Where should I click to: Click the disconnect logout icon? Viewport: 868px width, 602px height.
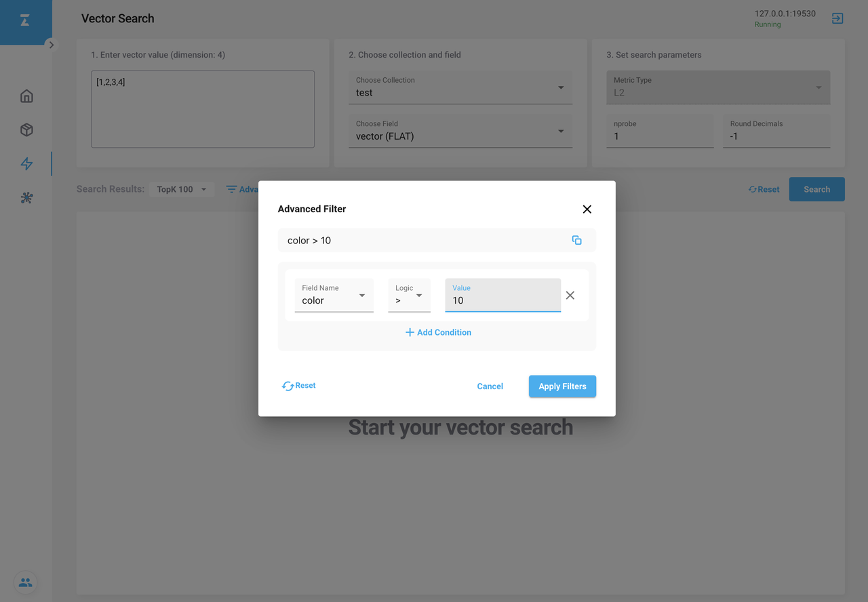tap(837, 18)
